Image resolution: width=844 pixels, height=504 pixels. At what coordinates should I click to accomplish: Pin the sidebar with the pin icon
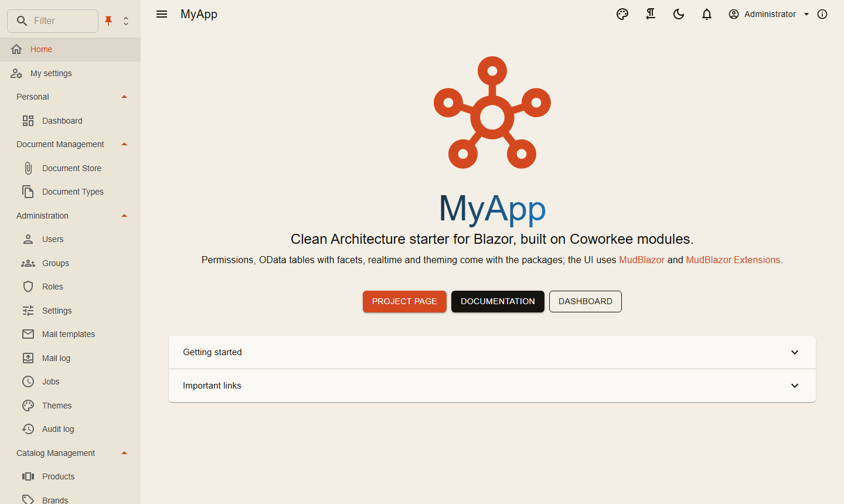tap(108, 21)
